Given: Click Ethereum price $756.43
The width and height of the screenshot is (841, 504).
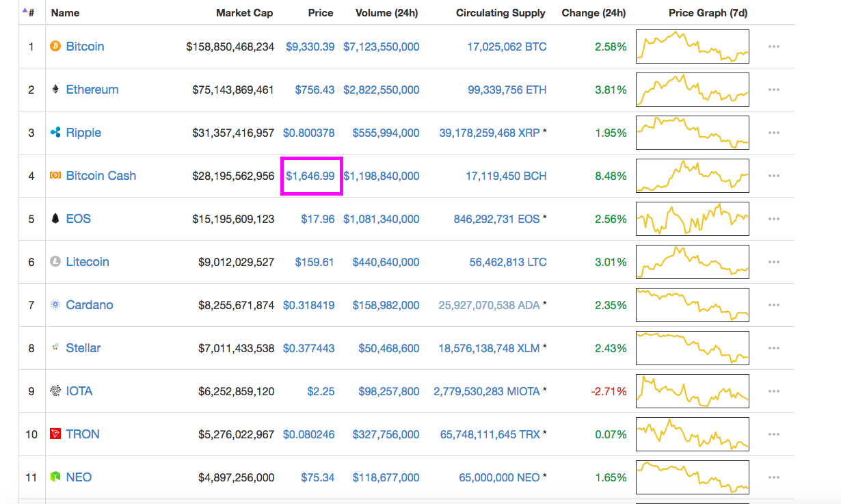Looking at the screenshot, I should (x=315, y=90).
